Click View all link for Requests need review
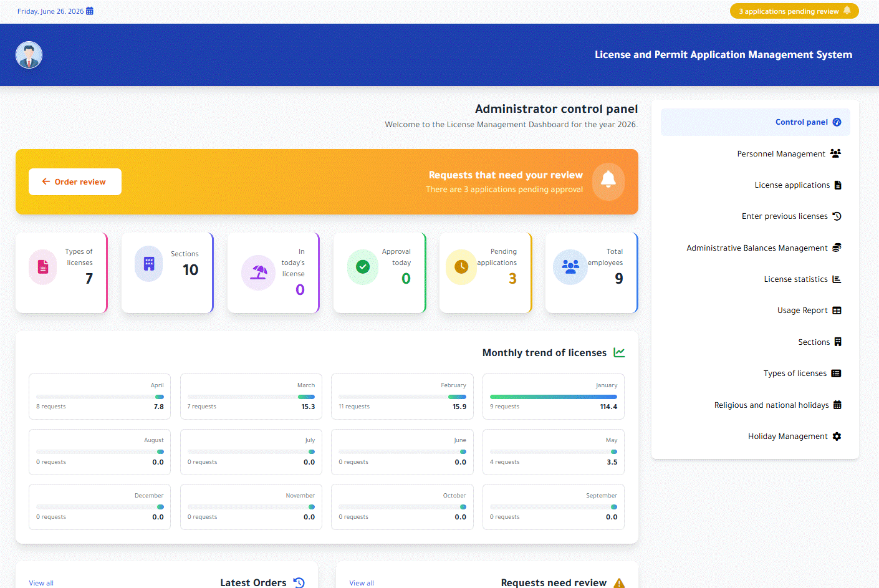Viewport: 879px width, 588px height. (x=362, y=584)
